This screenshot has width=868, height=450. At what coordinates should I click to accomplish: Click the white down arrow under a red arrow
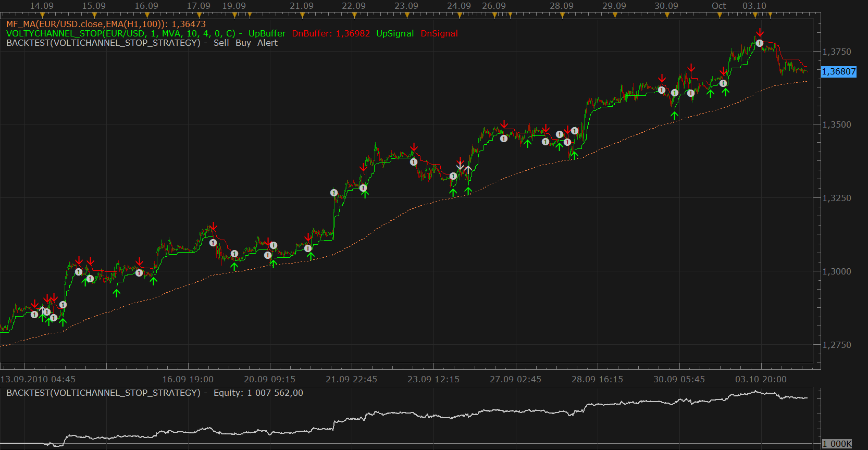[460, 166]
